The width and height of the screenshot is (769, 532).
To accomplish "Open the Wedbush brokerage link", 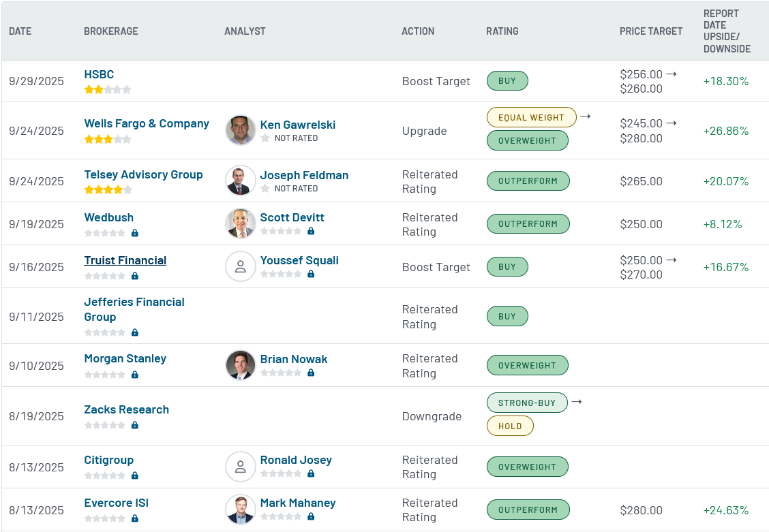I will 109,217.
